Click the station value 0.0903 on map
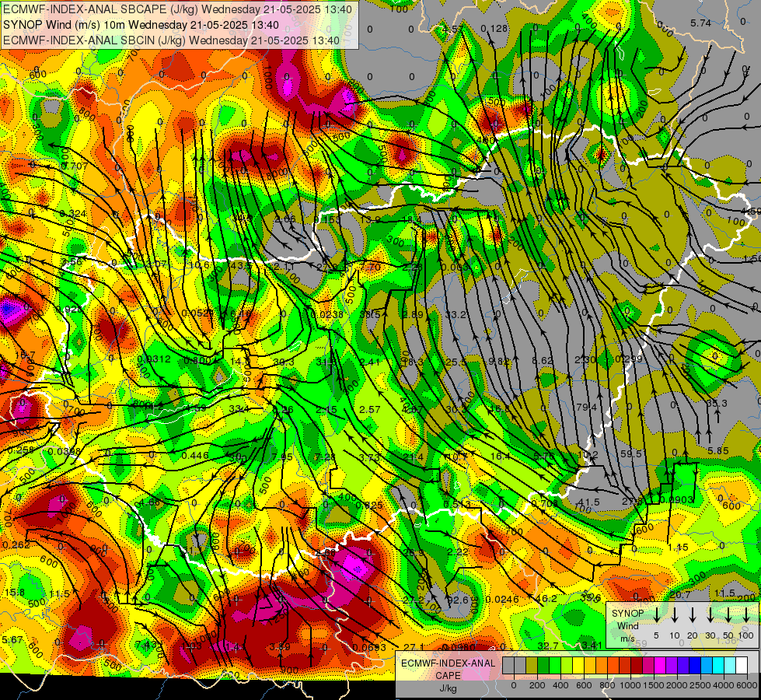The width and height of the screenshot is (761, 700). coord(676,499)
